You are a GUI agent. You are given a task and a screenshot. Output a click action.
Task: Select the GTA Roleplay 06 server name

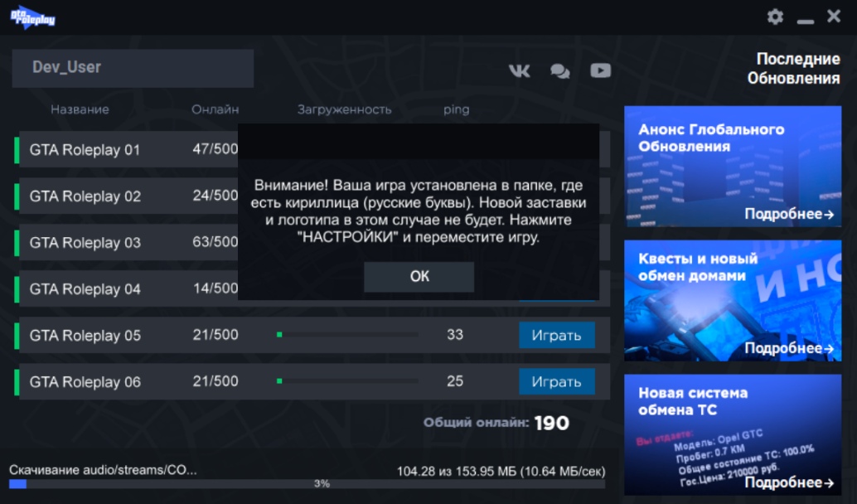(85, 381)
